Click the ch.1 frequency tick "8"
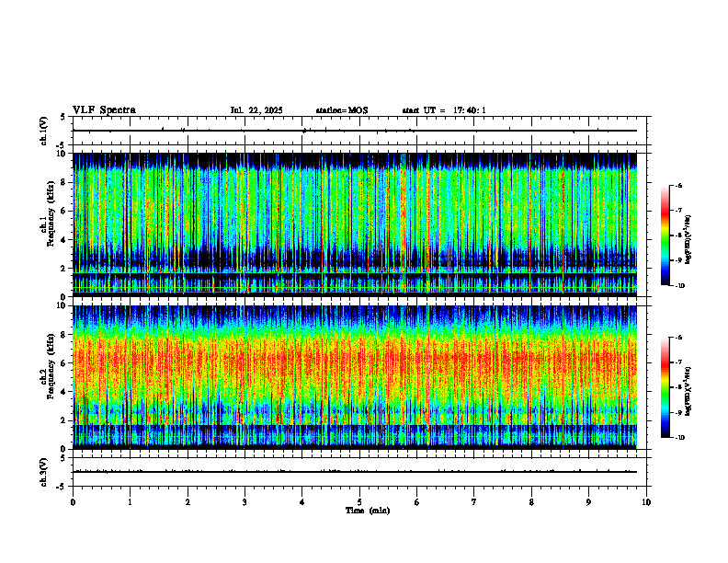 pyautogui.click(x=64, y=182)
